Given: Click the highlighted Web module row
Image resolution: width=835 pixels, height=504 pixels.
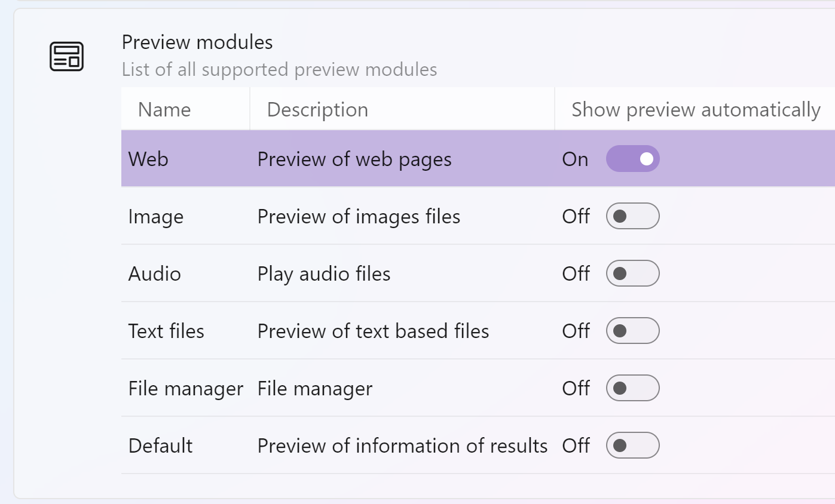Looking at the screenshot, I should pos(146,158).
